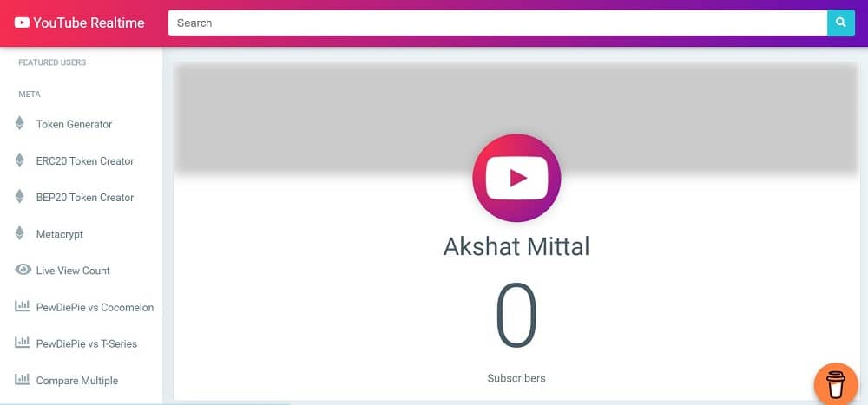Click the Ethereum icon beside BEP20 Token Creator

pos(20,196)
